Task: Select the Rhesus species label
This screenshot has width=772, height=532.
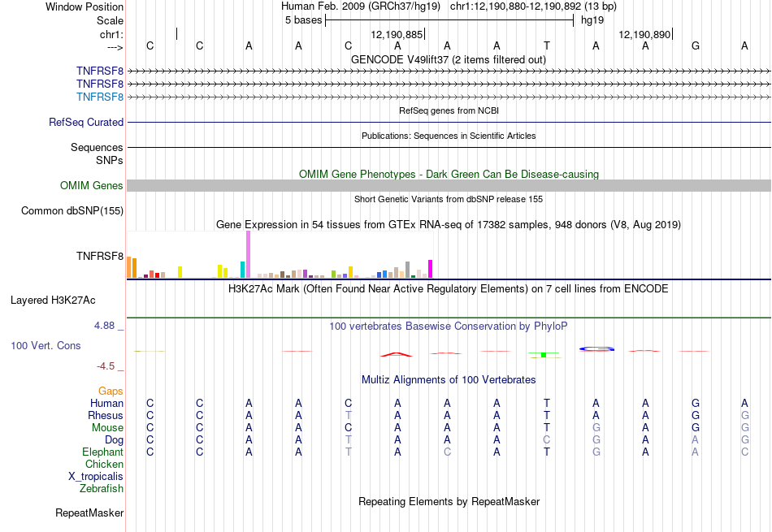Action: [106, 415]
